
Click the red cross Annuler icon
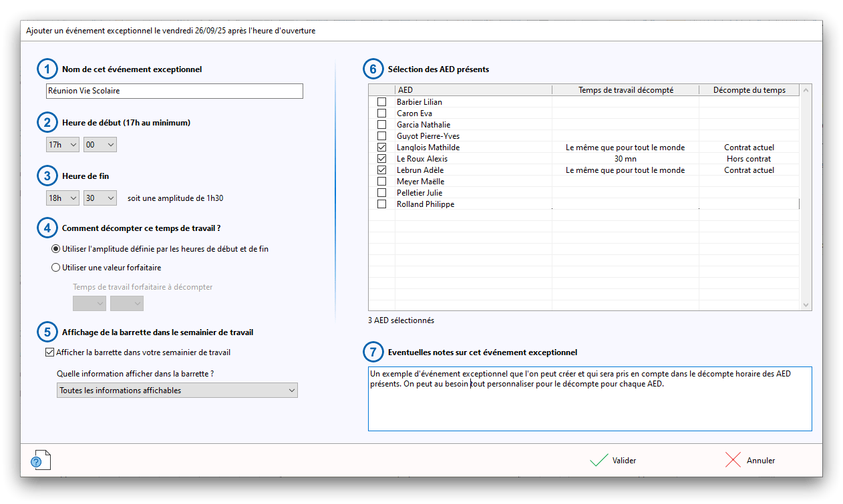click(x=733, y=461)
